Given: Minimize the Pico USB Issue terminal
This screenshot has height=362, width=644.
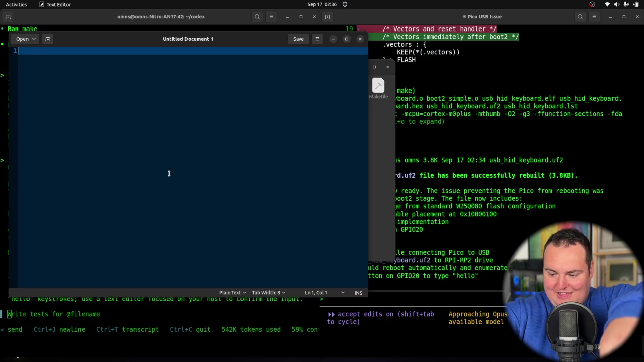Looking at the screenshot, I should coord(610,17).
